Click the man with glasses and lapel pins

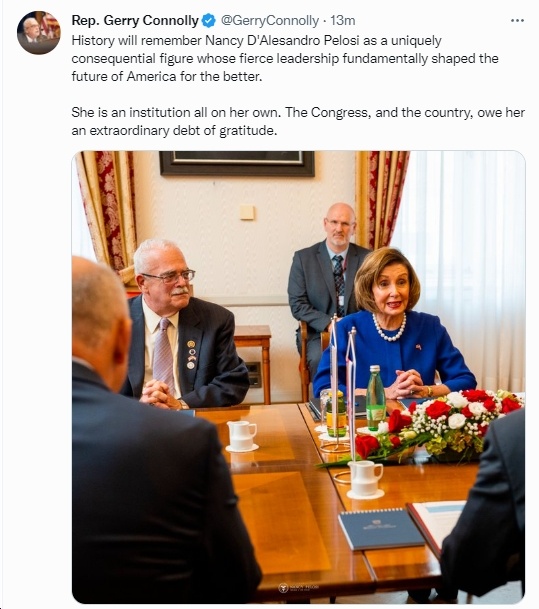pos(184,324)
